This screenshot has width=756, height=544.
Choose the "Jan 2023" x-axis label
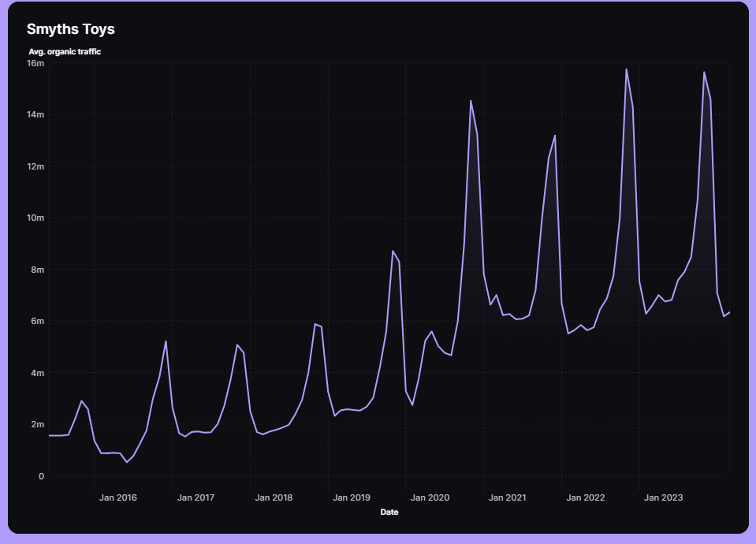pos(664,497)
